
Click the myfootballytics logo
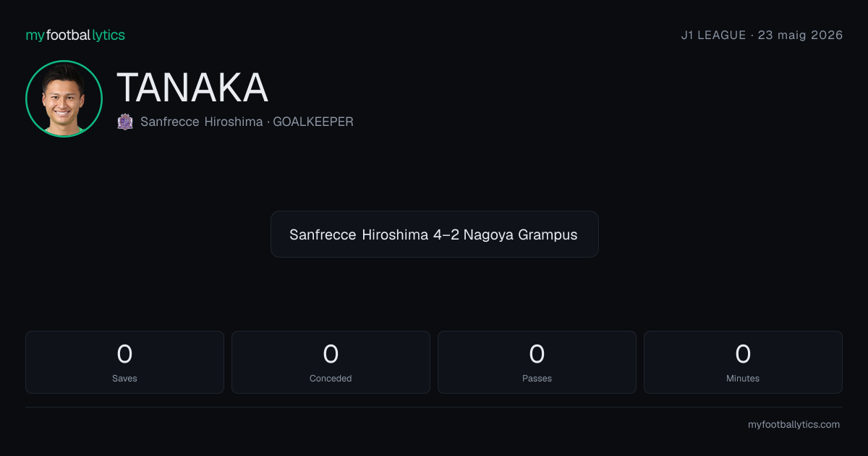(75, 35)
